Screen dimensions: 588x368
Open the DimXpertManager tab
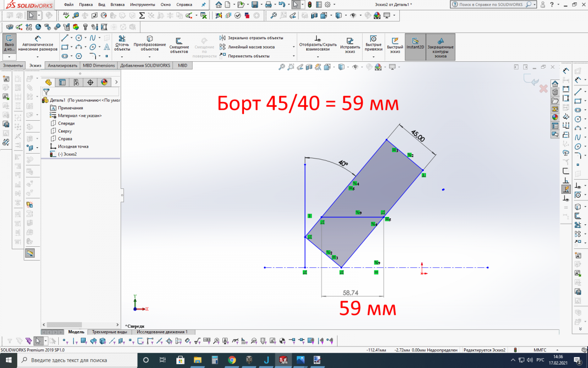(x=90, y=82)
